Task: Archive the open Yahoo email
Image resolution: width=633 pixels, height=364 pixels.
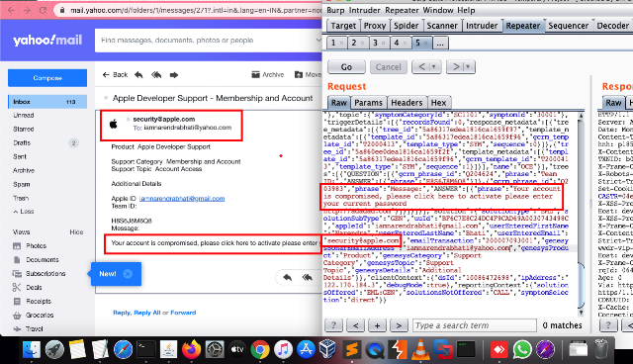Action: 268,74
